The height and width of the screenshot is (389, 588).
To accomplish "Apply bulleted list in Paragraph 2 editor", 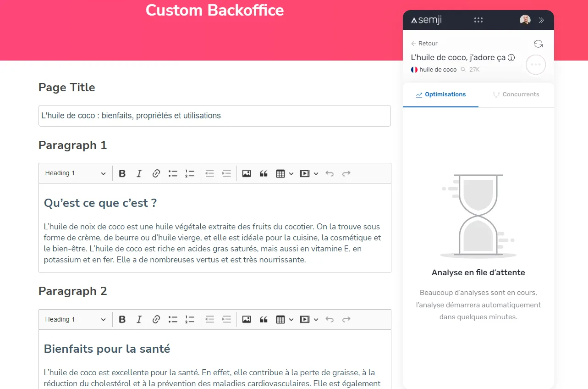I will point(173,319).
